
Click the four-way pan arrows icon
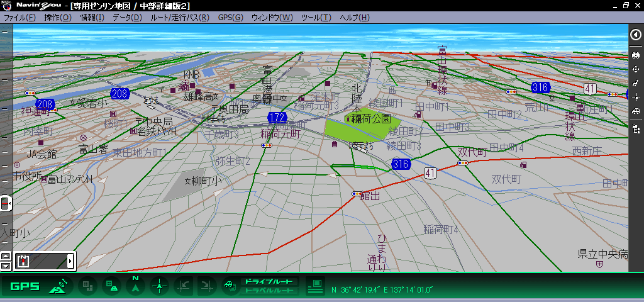(636, 69)
